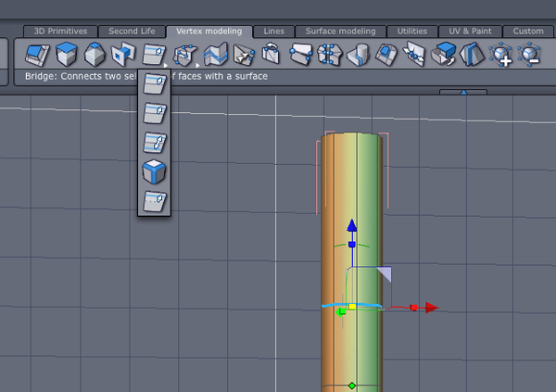Click the 'Bridge: Connects two' status text
This screenshot has width=556, height=392.
pyautogui.click(x=81, y=76)
